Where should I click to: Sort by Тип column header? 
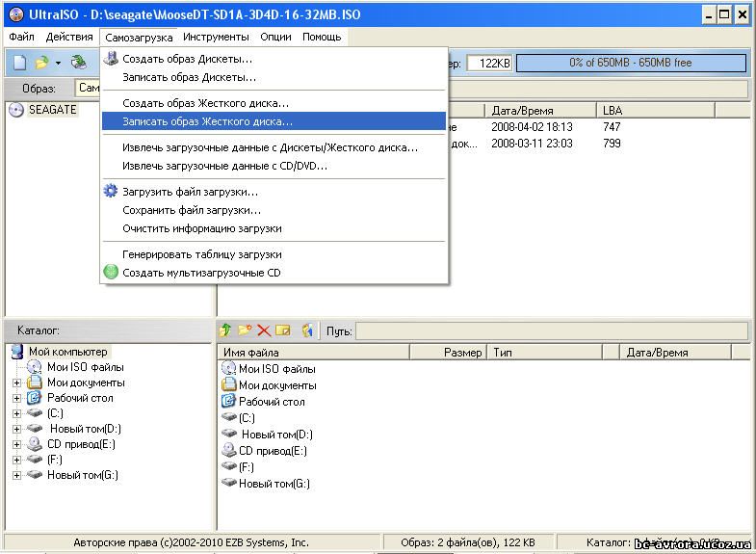[545, 353]
